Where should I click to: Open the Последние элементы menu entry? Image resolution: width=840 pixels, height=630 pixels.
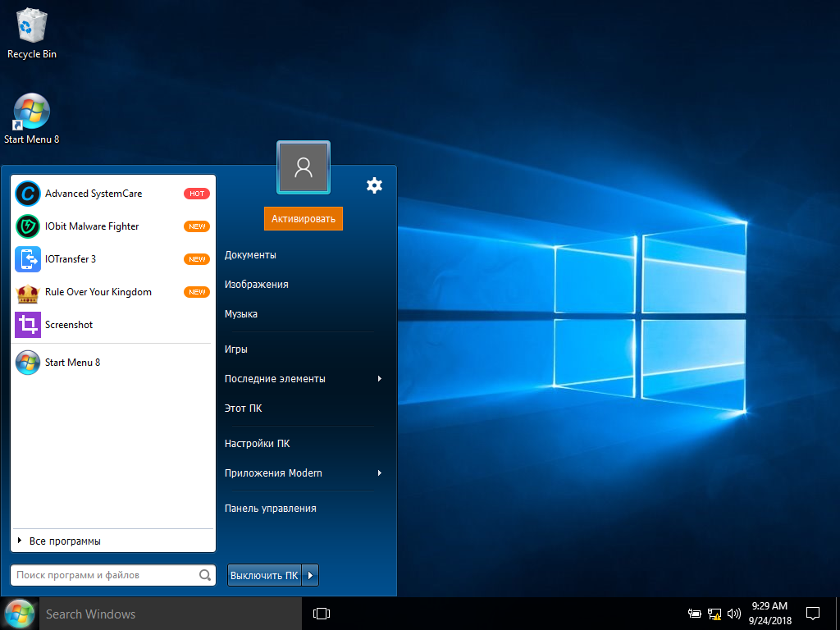[274, 379]
